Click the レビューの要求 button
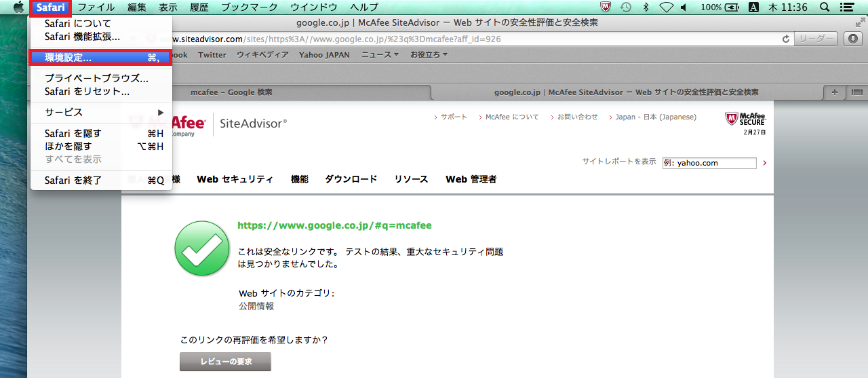Screen dimensions: 868x378 click(225, 362)
